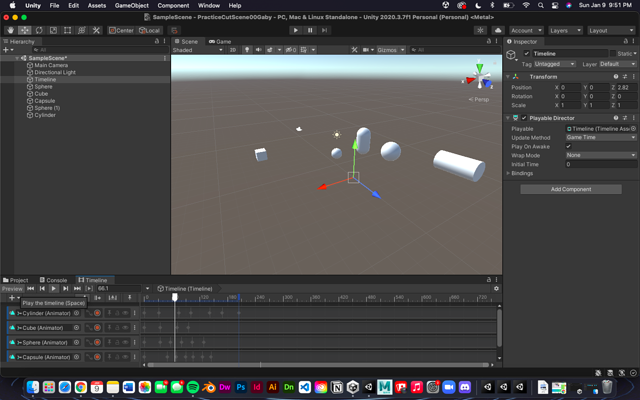Go to timeline start
The height and width of the screenshot is (400, 640).
(x=31, y=289)
